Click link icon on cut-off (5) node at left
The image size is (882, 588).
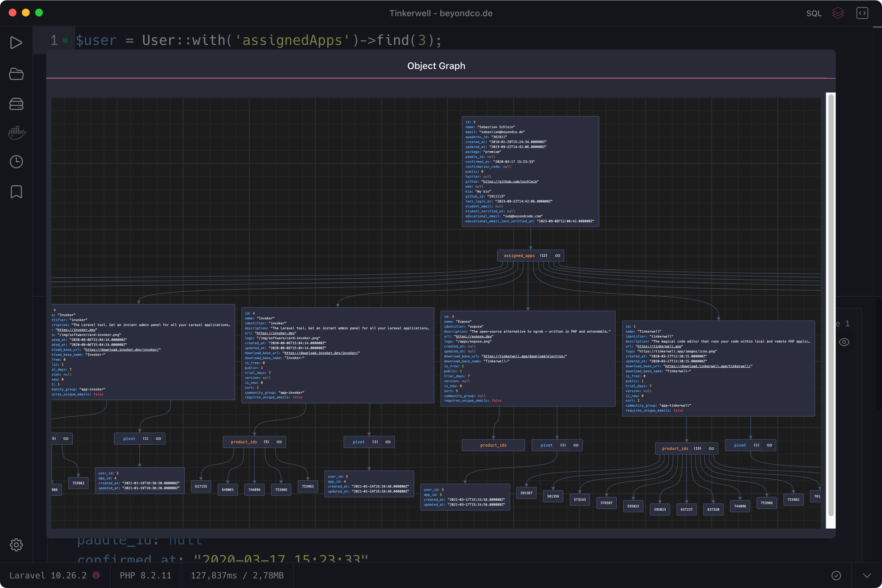point(66,439)
